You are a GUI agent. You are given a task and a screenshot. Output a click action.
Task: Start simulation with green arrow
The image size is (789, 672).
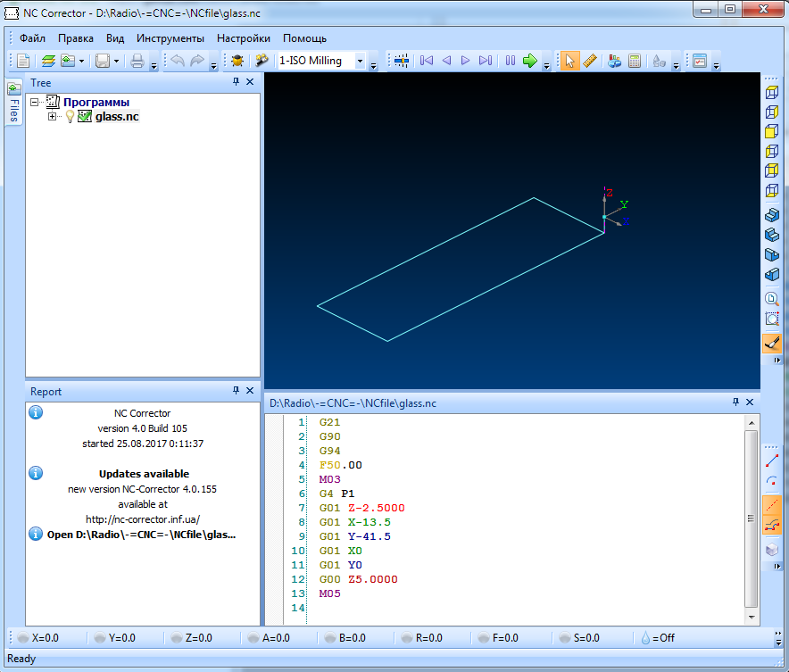point(530,61)
